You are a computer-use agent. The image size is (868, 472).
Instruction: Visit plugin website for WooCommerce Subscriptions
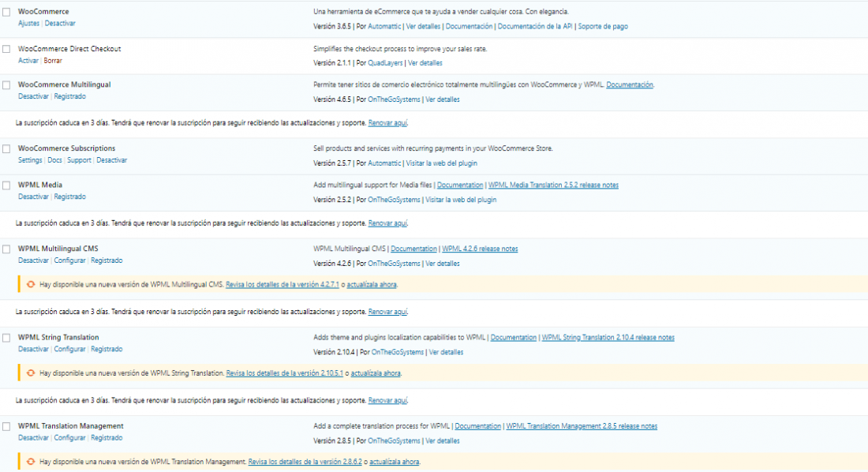(442, 163)
